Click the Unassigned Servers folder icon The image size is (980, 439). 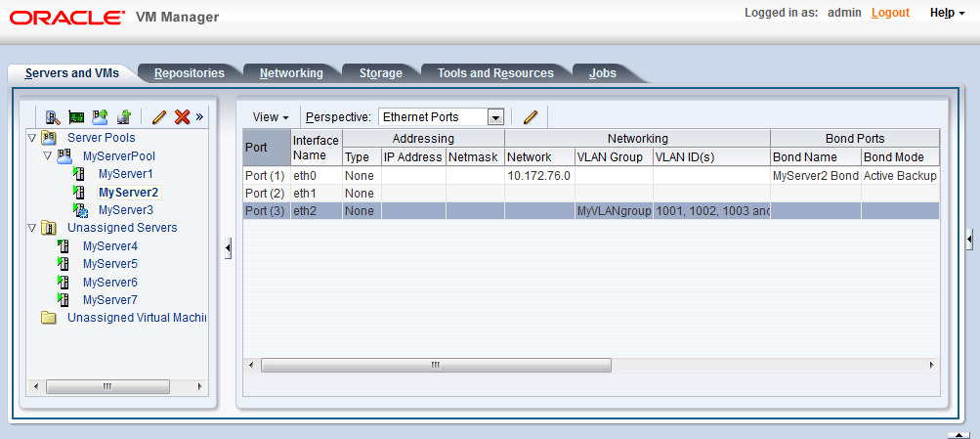pyautogui.click(x=49, y=228)
